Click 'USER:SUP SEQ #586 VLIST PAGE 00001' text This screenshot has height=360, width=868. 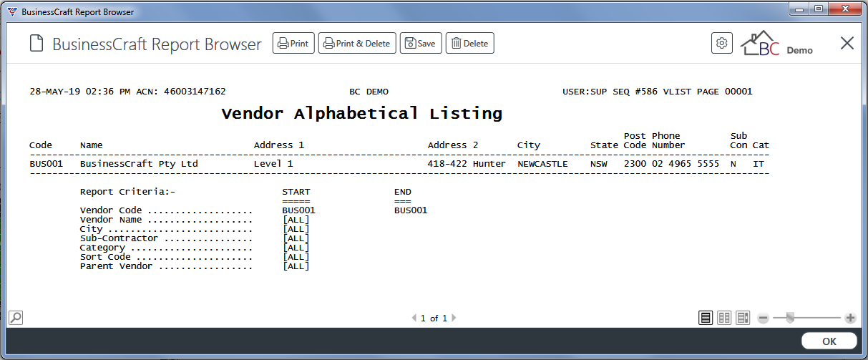pos(658,92)
